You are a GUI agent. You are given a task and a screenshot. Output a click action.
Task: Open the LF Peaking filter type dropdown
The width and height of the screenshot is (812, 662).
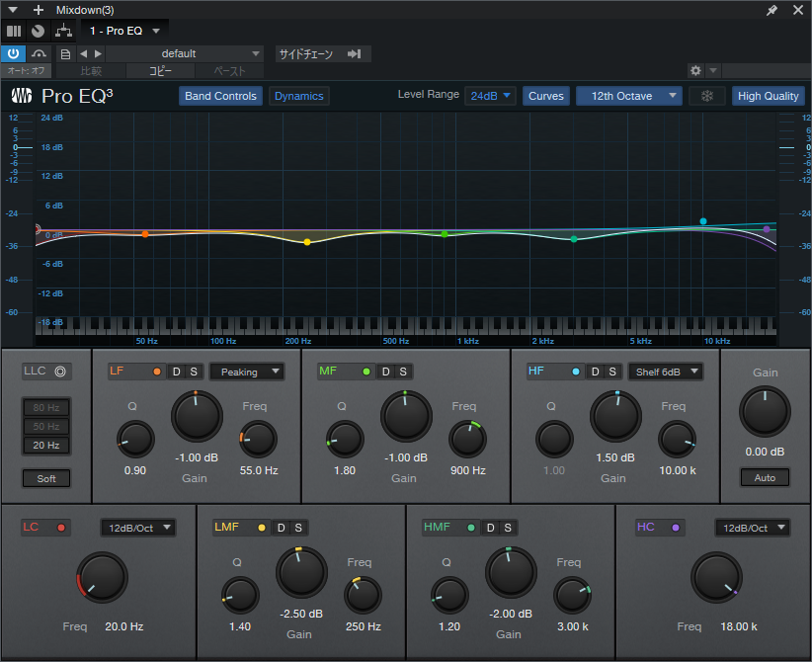[247, 372]
